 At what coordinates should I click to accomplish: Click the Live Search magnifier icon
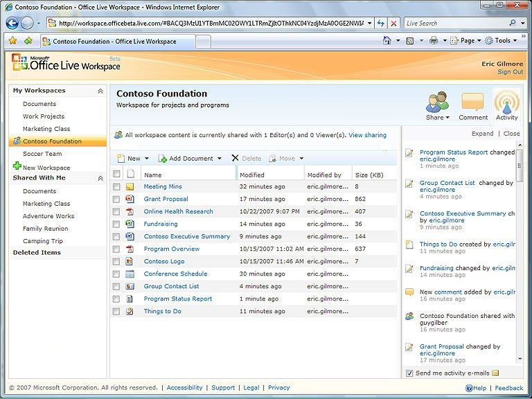click(x=513, y=23)
